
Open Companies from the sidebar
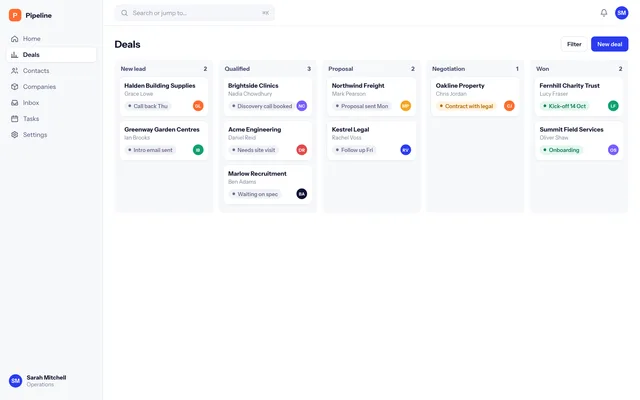(51, 87)
